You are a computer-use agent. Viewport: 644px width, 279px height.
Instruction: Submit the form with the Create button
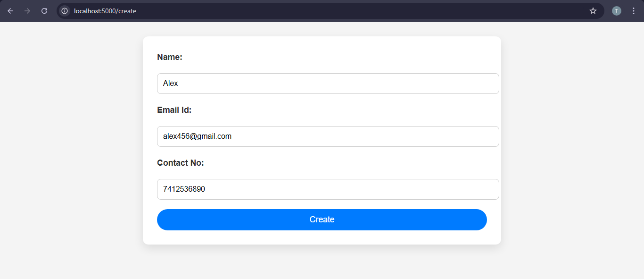(322, 220)
